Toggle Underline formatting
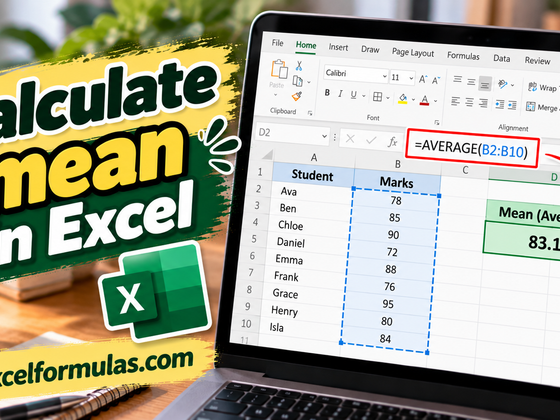560x420 pixels. [353, 95]
